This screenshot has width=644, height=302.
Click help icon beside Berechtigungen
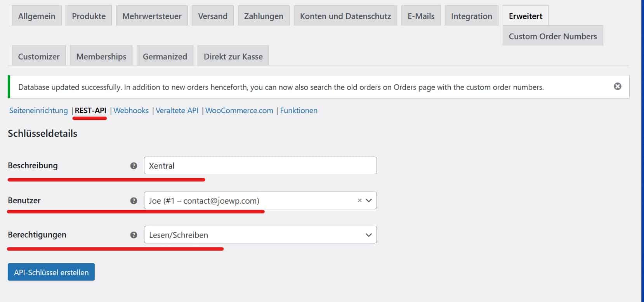pyautogui.click(x=134, y=235)
